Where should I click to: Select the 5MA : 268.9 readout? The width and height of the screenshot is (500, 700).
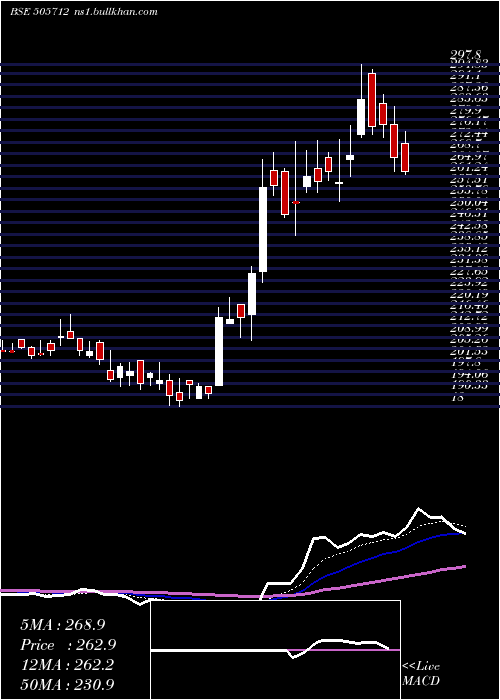click(x=62, y=625)
